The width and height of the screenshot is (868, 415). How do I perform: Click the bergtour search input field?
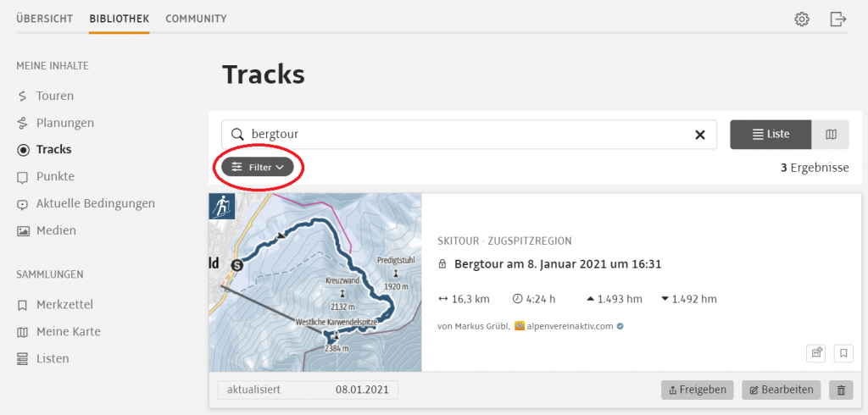tap(469, 135)
